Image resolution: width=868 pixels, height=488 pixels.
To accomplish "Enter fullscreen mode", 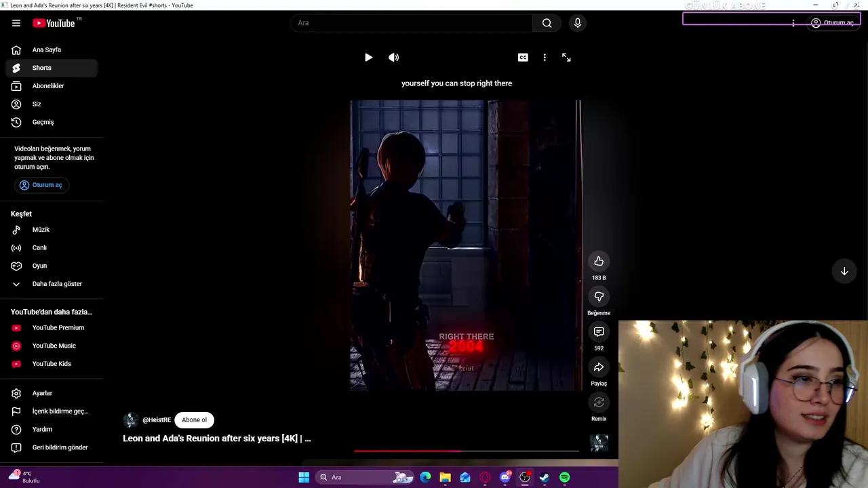I will pos(566,58).
